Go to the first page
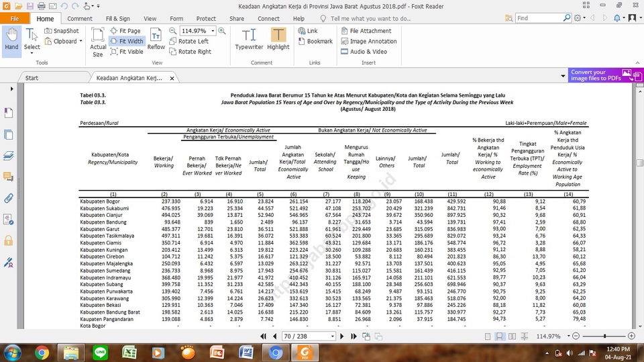 click(x=263, y=336)
